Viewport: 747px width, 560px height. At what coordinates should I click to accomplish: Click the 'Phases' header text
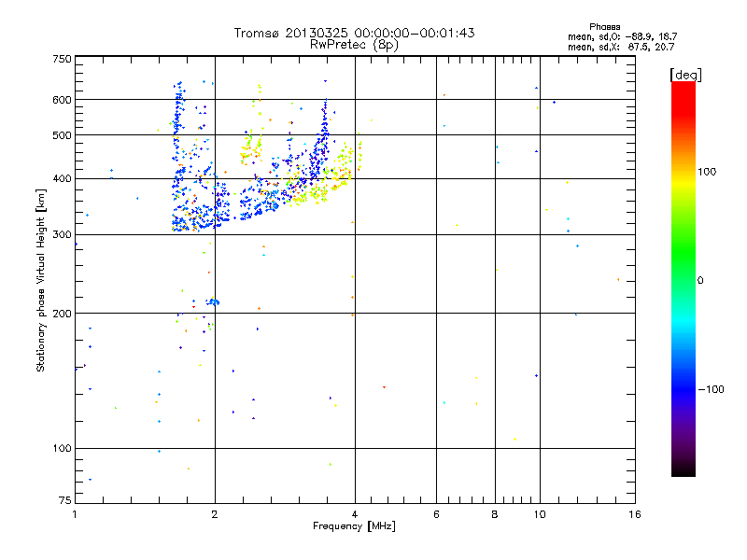[x=604, y=27]
